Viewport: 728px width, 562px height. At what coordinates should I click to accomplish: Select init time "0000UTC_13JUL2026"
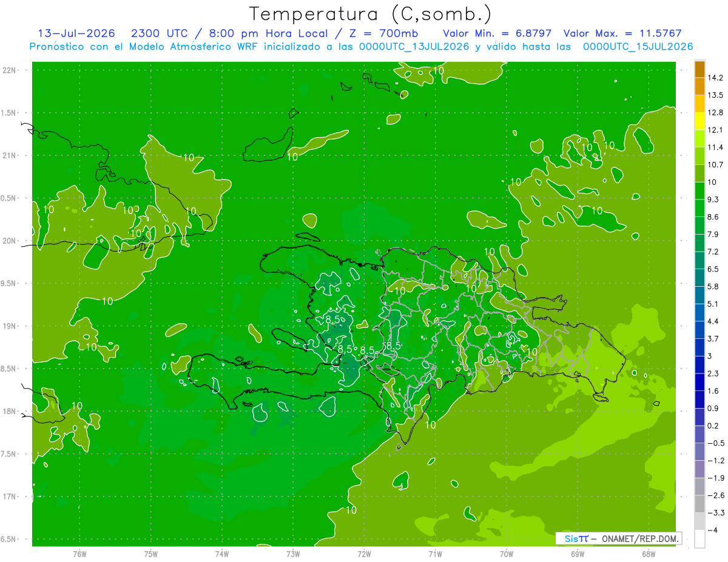(x=414, y=47)
